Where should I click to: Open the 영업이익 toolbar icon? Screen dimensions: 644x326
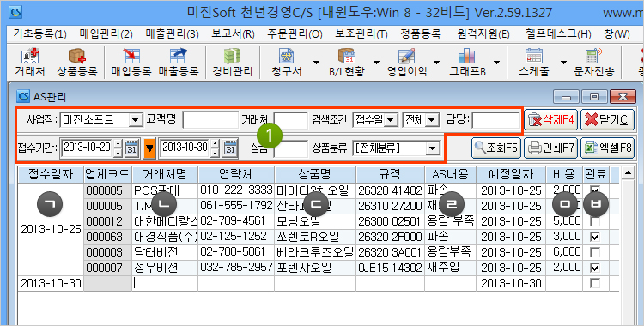tap(407, 63)
